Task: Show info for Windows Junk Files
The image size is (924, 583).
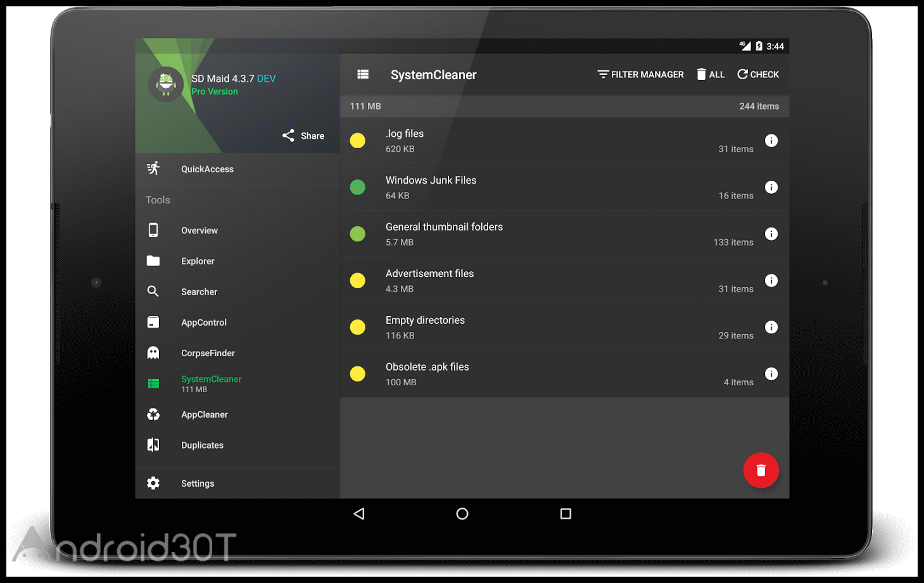Action: pyautogui.click(x=771, y=187)
